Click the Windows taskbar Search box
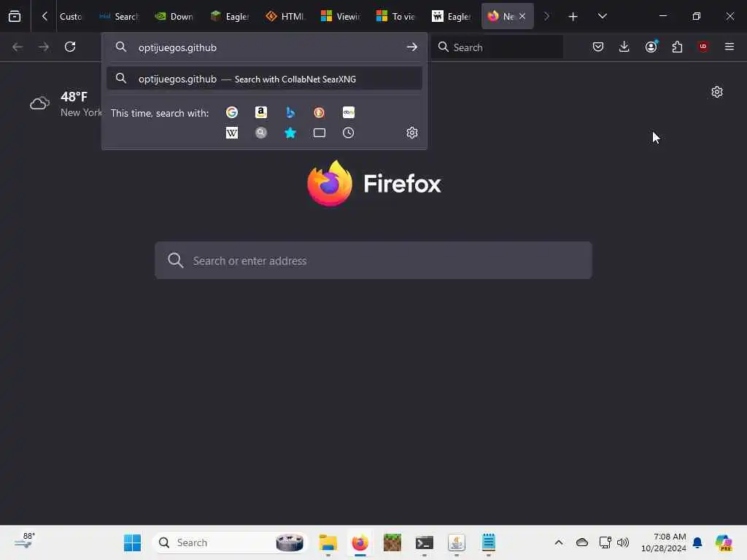The width and height of the screenshot is (747, 560). (x=230, y=542)
